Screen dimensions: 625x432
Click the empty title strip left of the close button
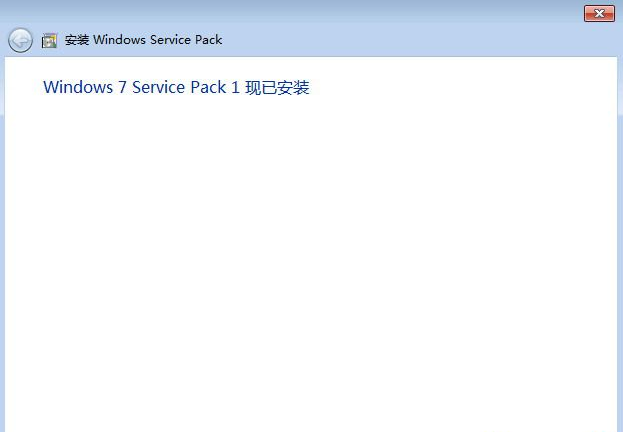[300, 13]
